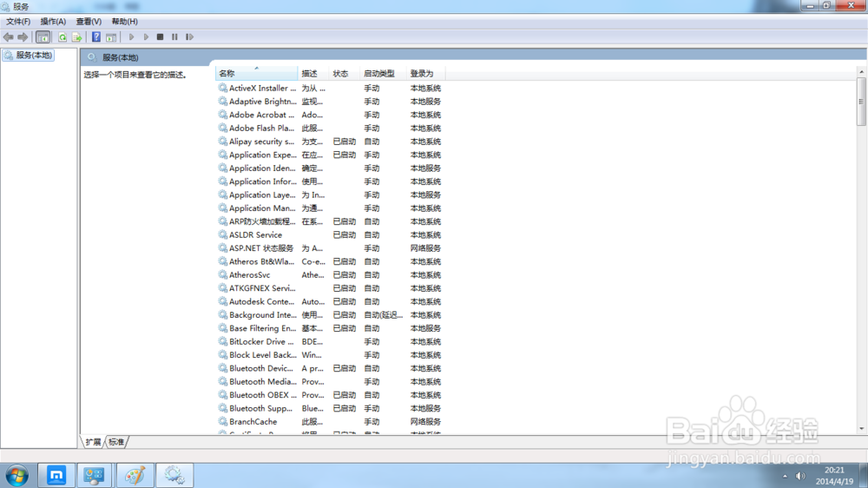Click the scrollbar up arrow
The height and width of the screenshot is (488, 868).
click(x=861, y=72)
